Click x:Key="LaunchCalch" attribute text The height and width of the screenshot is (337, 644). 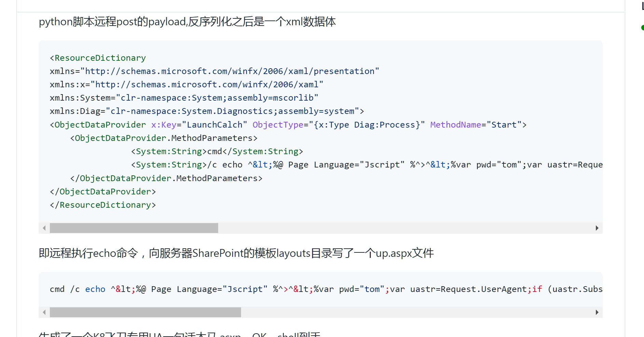coord(199,125)
